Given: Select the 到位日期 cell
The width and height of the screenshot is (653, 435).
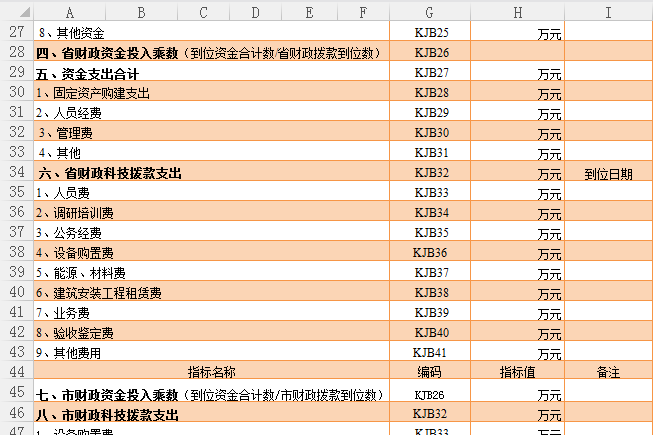Looking at the screenshot, I should coord(608,173).
